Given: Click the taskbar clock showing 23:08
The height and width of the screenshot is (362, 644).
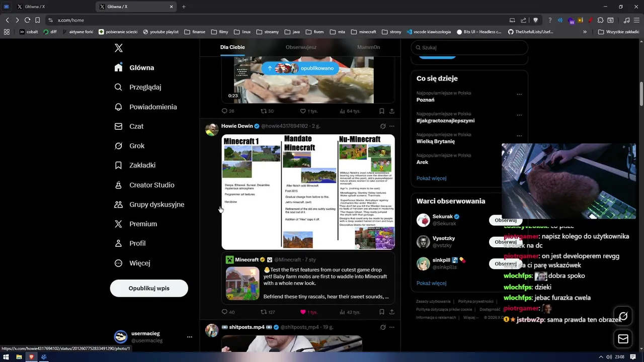Looking at the screenshot, I should (x=619, y=357).
